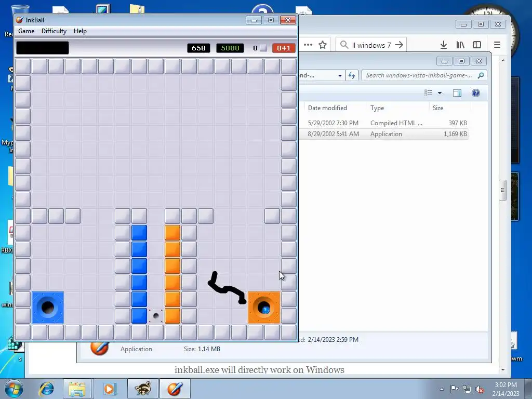
Task: Open Windows Explorer taskbar button
Action: pyautogui.click(x=77, y=389)
